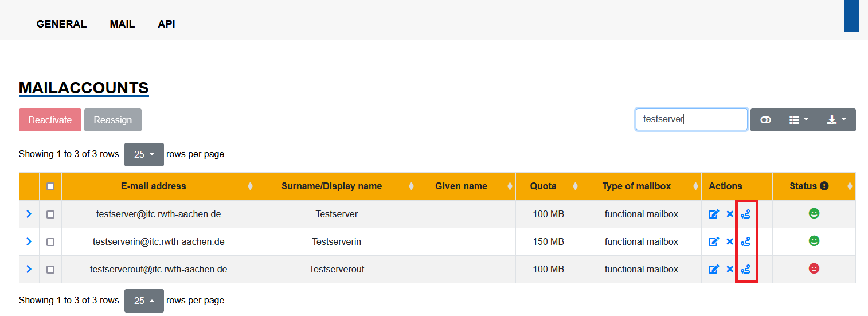Open the API menu
Screen dimensions: 868x316
166,24
